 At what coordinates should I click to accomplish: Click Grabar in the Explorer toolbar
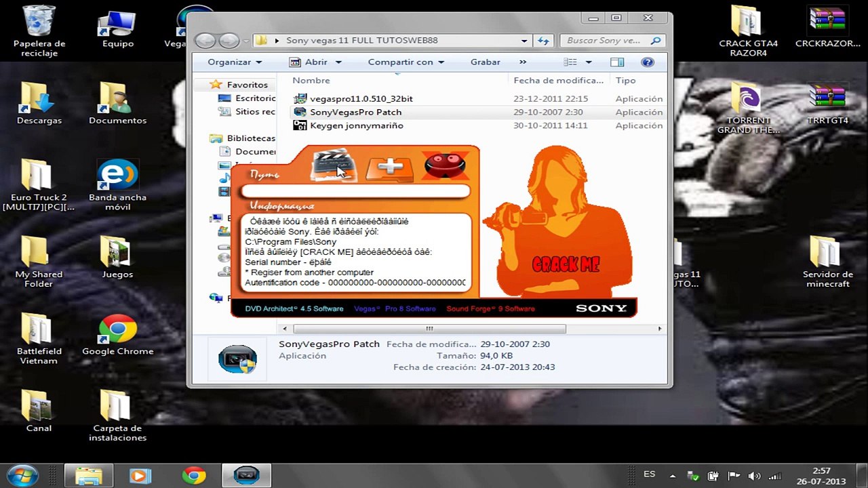tap(486, 62)
